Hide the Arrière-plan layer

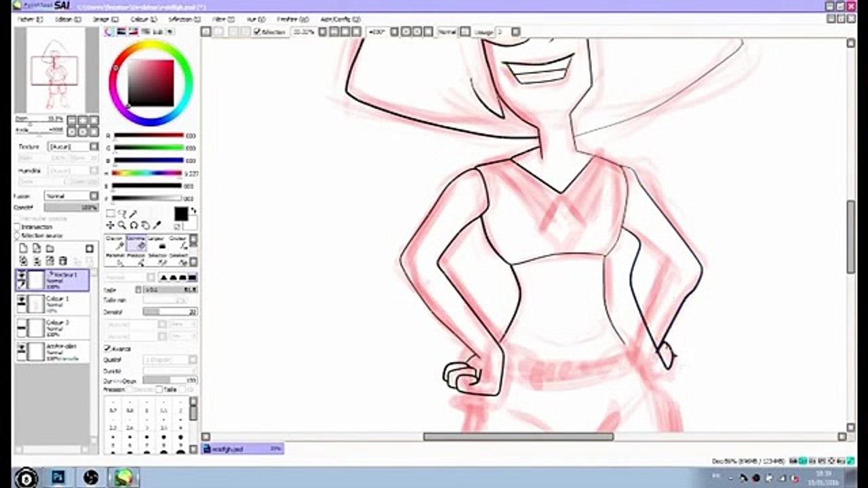tap(22, 348)
